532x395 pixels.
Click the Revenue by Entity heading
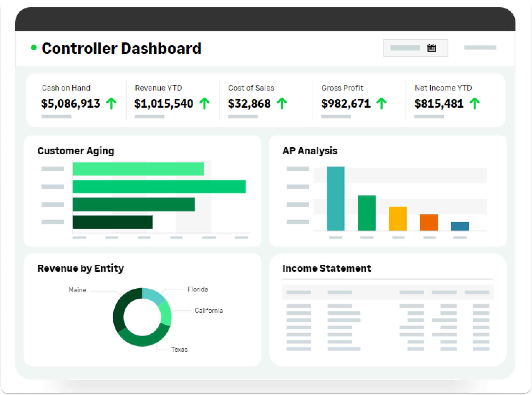81,268
